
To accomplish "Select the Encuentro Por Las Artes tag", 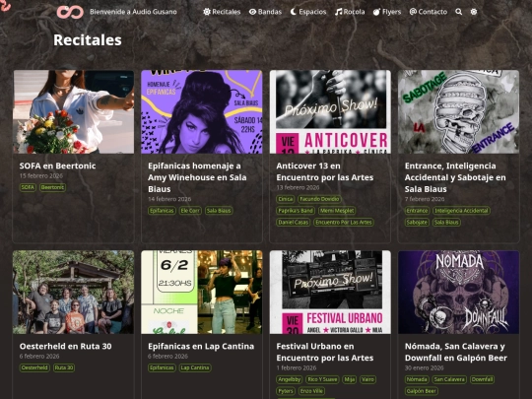I will pos(344,223).
